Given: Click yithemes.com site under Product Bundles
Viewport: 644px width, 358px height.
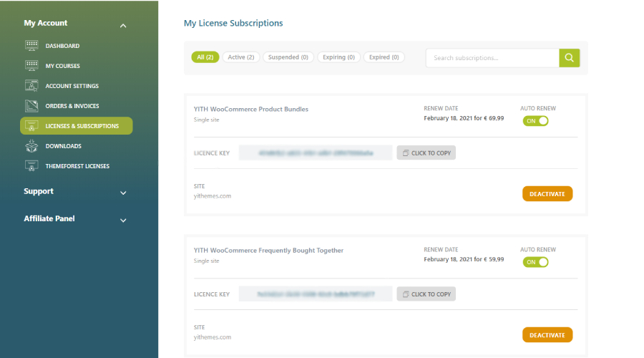Looking at the screenshot, I should [x=213, y=196].
